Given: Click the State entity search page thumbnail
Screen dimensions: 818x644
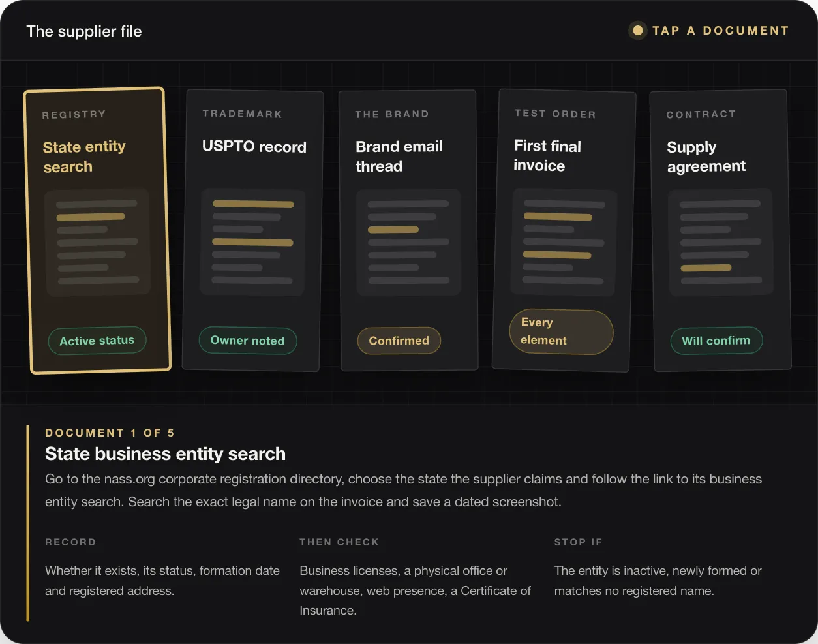Looking at the screenshot, I should (x=98, y=242).
